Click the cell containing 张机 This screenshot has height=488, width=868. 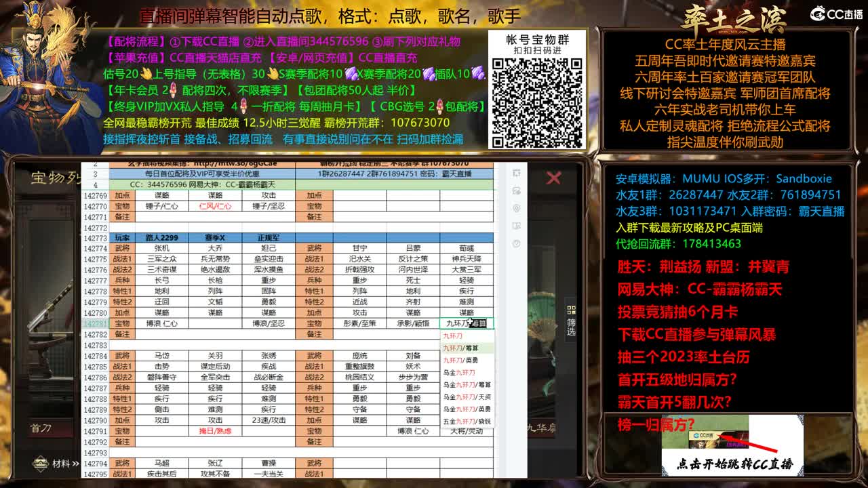click(x=162, y=248)
